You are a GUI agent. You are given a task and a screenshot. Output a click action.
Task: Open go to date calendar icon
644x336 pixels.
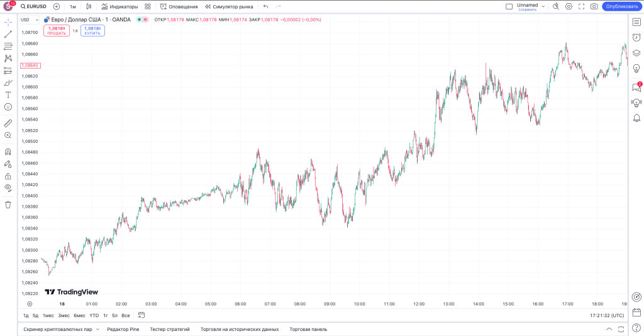pyautogui.click(x=142, y=315)
